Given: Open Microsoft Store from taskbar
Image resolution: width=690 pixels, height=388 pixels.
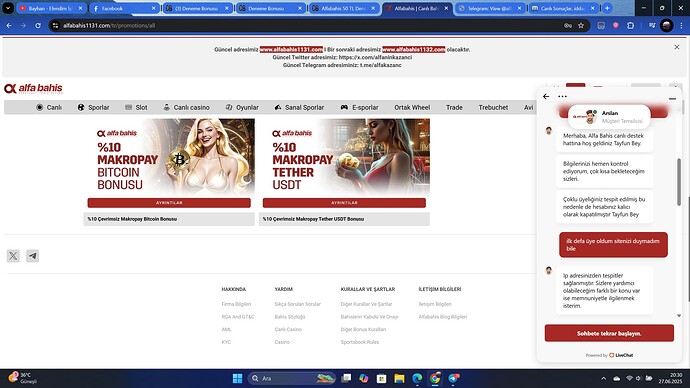Looking at the screenshot, I should click(382, 378).
